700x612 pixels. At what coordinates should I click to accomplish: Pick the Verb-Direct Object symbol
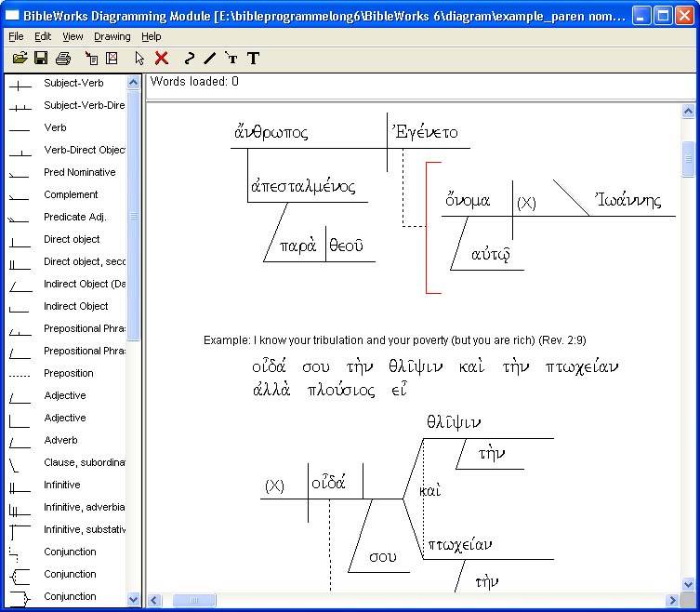click(x=20, y=153)
